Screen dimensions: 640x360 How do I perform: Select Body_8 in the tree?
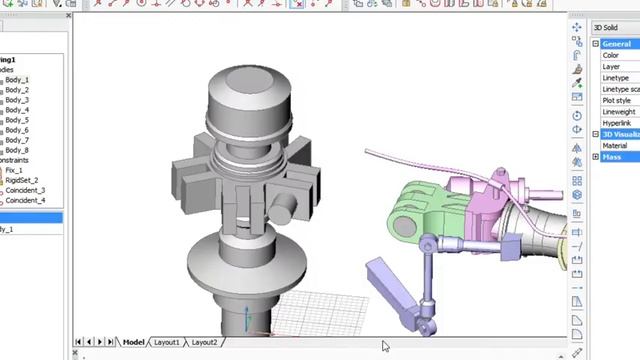[17, 150]
